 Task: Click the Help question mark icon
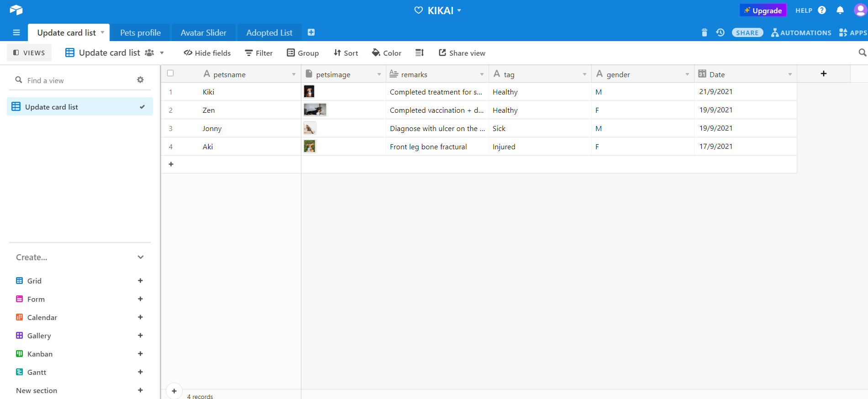(x=822, y=10)
